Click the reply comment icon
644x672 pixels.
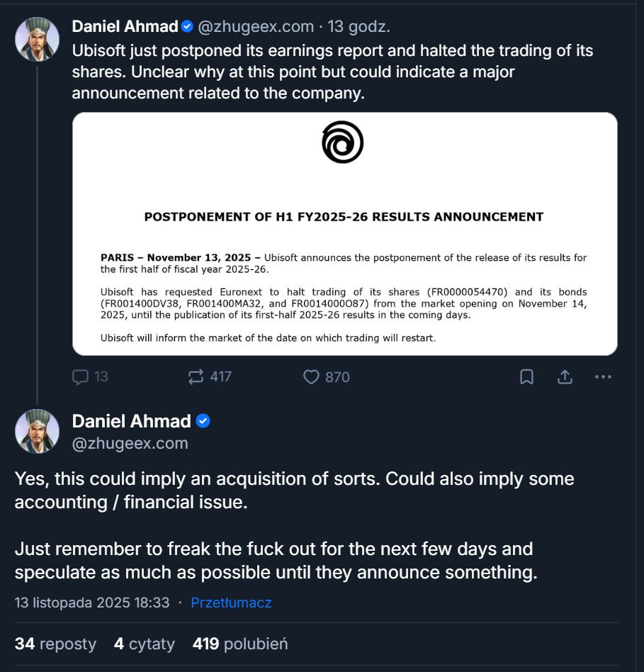coord(81,377)
